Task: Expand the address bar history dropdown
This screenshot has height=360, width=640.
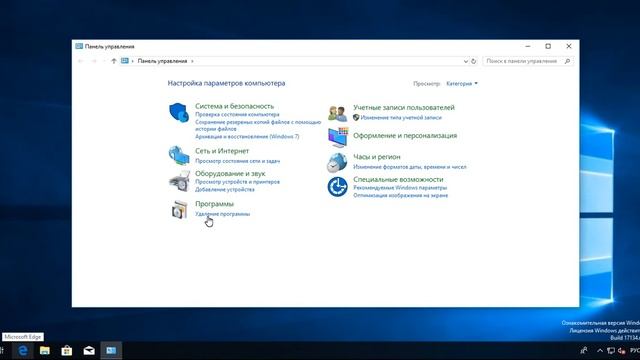Action: [x=466, y=61]
